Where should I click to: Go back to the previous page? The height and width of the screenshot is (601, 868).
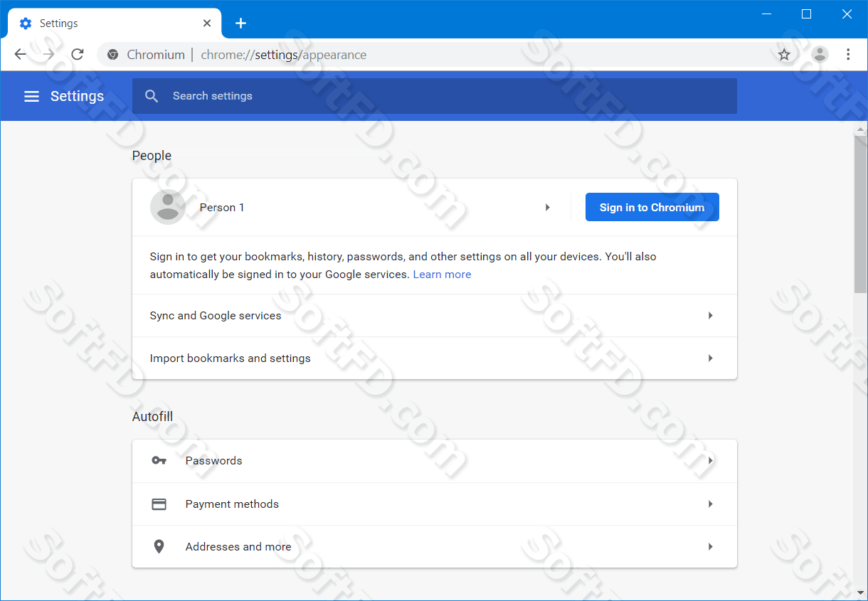coord(20,55)
